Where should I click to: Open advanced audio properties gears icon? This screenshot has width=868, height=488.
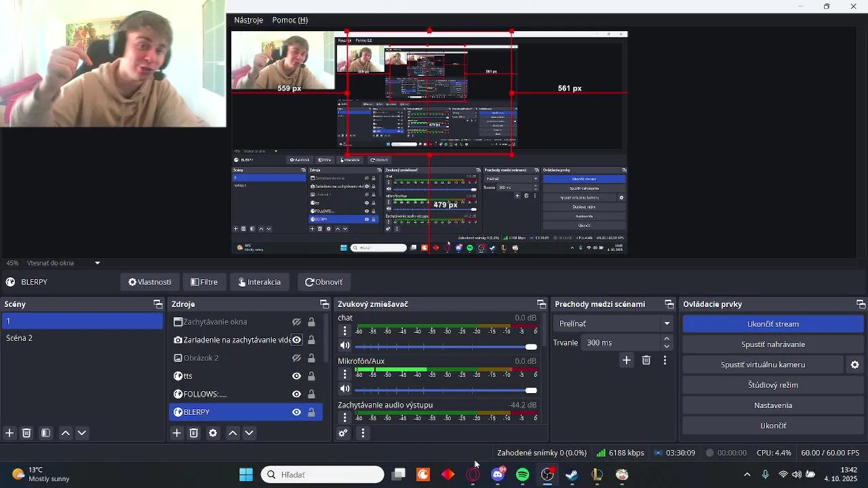(343, 433)
